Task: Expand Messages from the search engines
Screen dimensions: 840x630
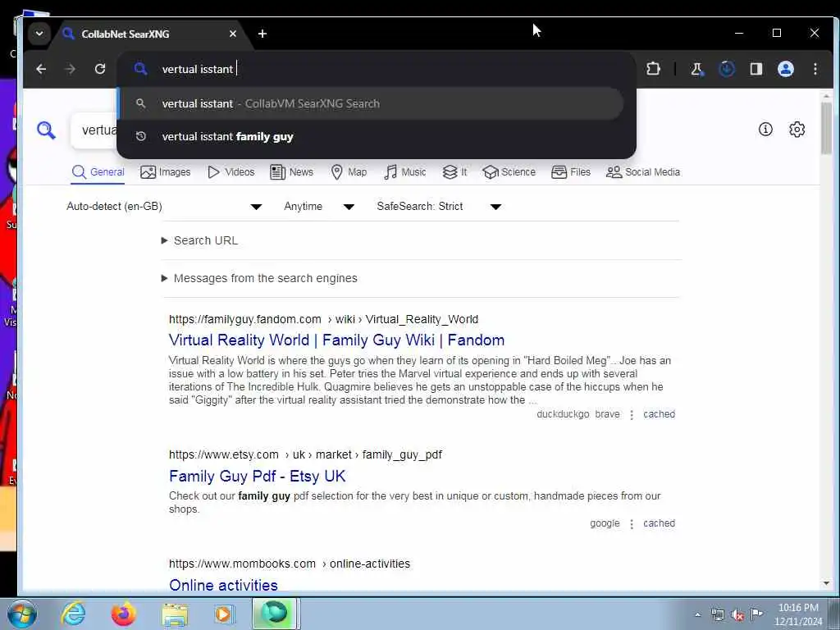Action: 259,278
